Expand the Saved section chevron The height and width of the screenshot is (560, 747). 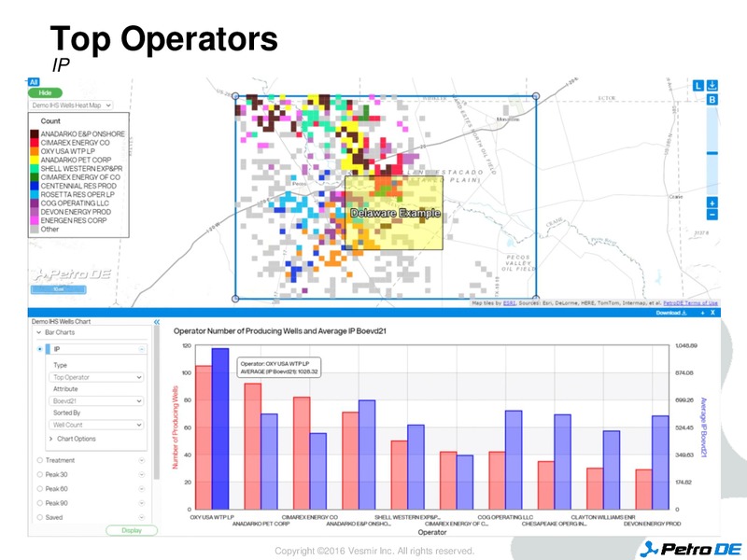(x=142, y=517)
